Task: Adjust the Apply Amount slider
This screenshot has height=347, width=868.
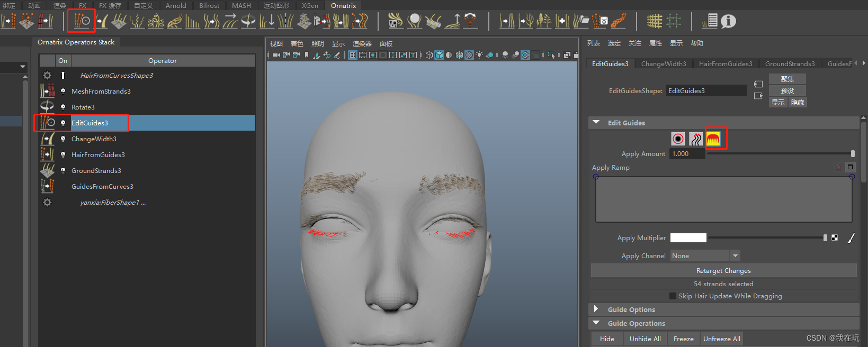Action: [x=852, y=154]
